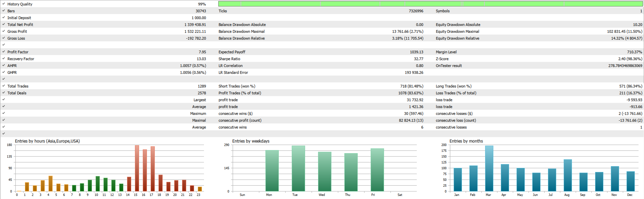Click the Balance Drawdown Absolute label
Image resolution: width=644 pixels, height=199 pixels.
click(242, 25)
